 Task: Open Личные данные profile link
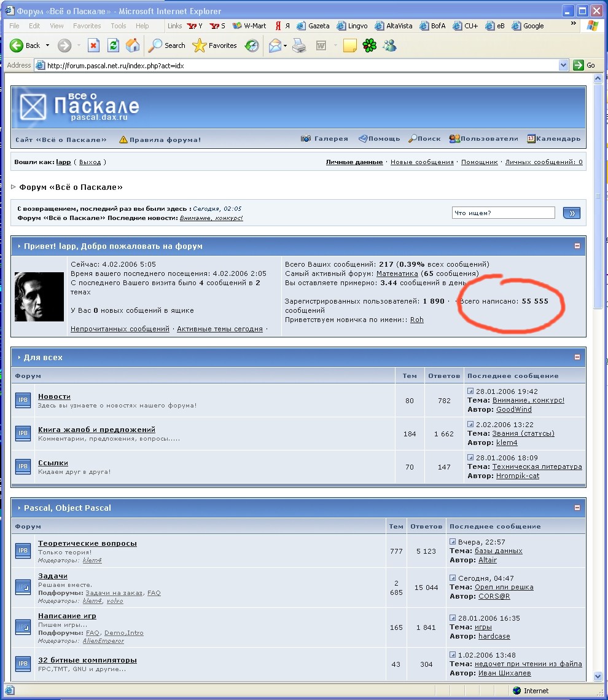pos(354,162)
